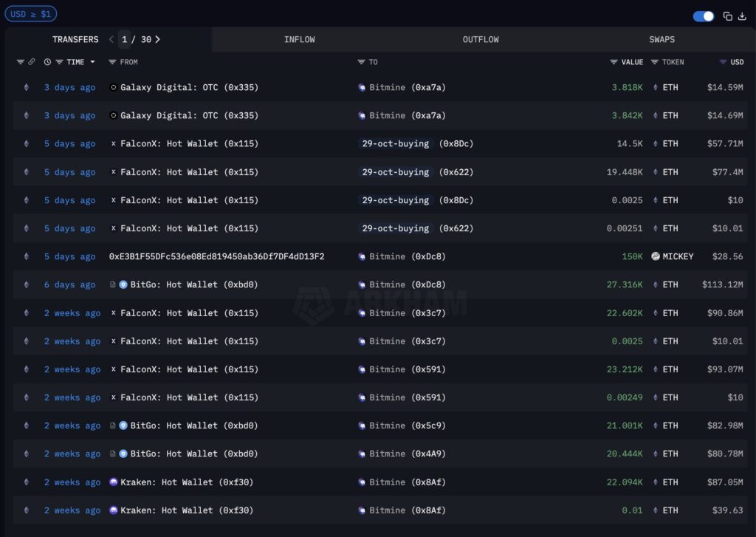
Task: Click the MICKEY token icon
Action: [x=655, y=256]
